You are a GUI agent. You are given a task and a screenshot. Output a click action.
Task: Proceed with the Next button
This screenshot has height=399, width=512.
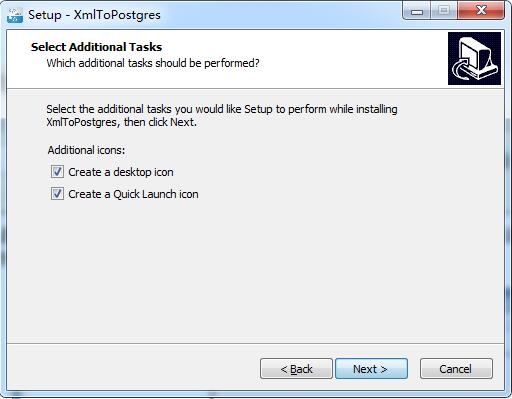coord(371,369)
